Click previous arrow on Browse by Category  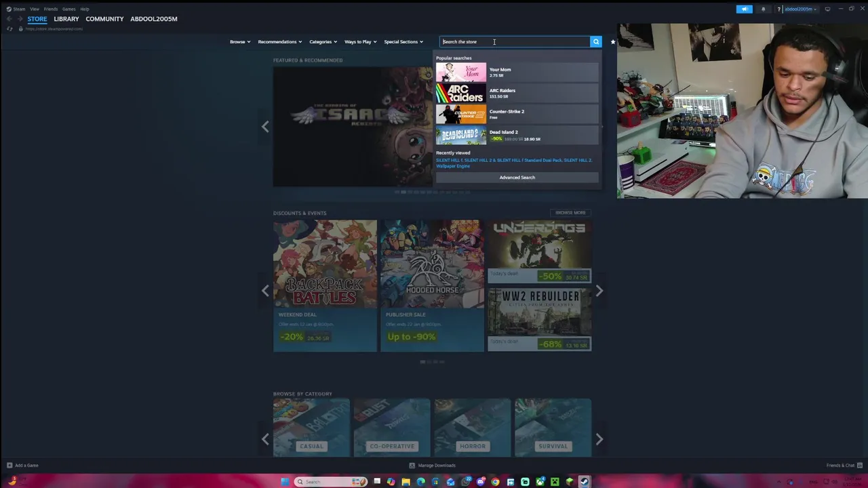click(265, 439)
